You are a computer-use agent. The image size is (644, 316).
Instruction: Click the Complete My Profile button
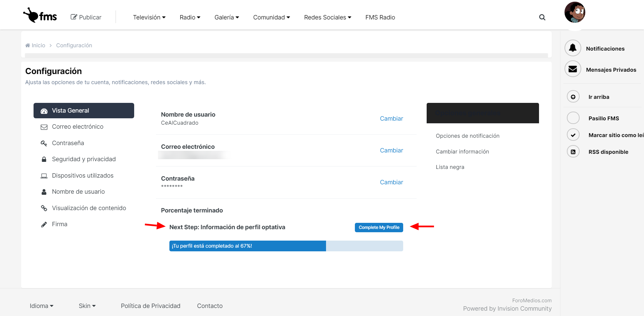point(379,228)
